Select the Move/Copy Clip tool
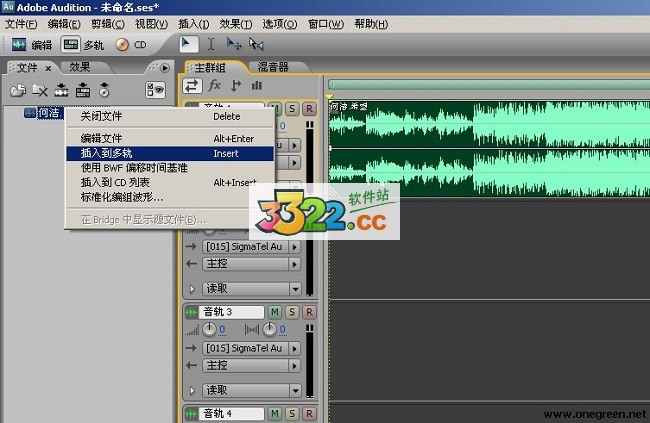 (x=234, y=44)
